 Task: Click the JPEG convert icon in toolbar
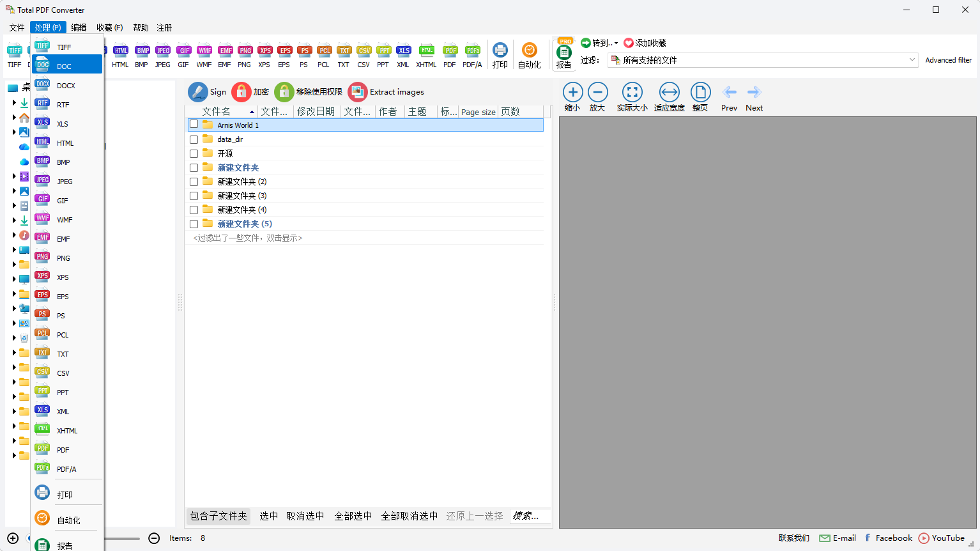163,51
